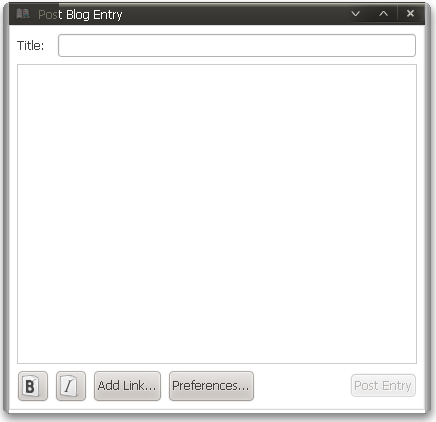This screenshot has height=422, width=436.
Task: Click the empty gap before the Post Entry button
Action: [x=302, y=386]
